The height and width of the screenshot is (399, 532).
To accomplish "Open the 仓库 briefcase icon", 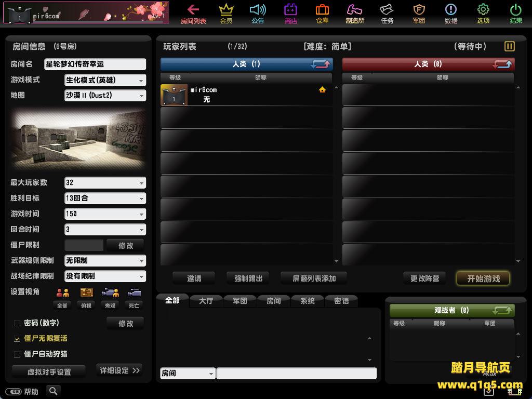I will point(322,10).
